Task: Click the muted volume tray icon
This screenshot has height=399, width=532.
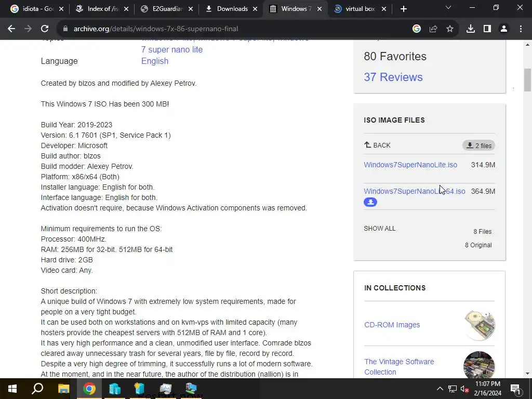Action: point(465,389)
